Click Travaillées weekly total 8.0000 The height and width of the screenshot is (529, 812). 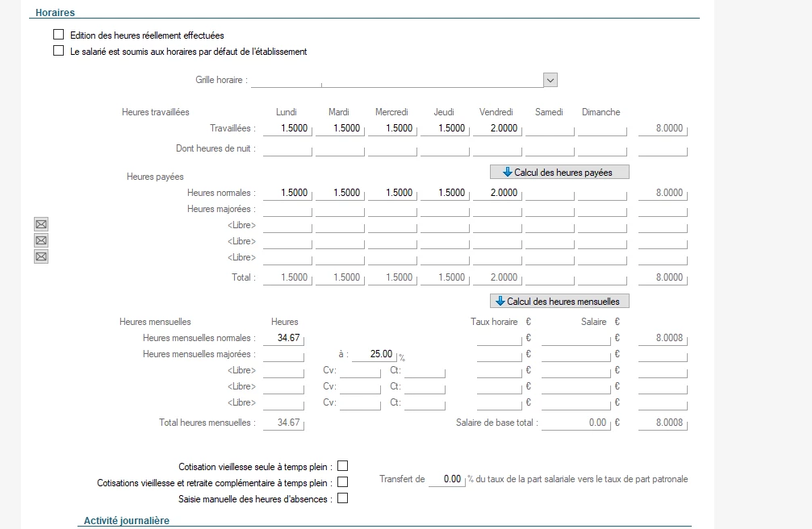click(663, 128)
